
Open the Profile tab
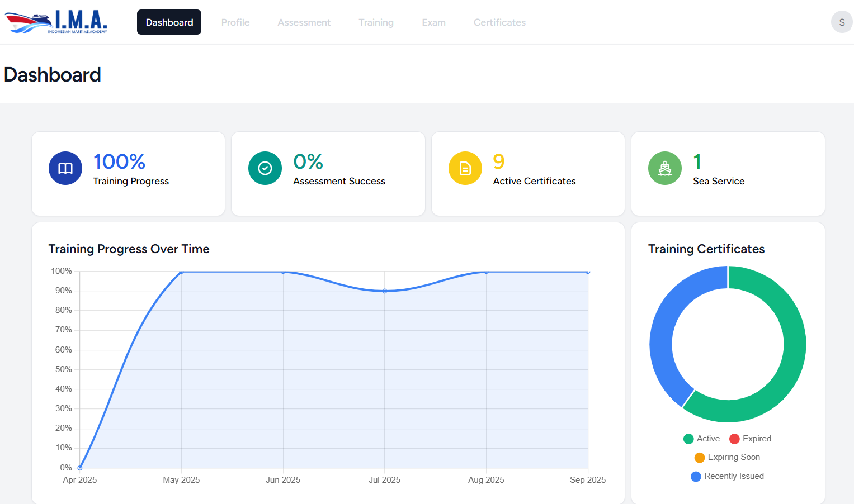click(x=235, y=22)
